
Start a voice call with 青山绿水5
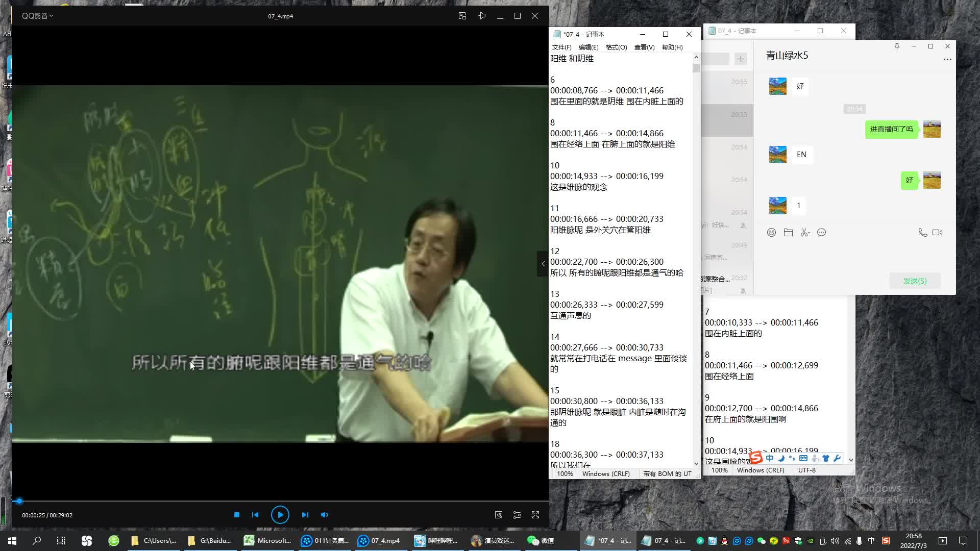[x=922, y=233]
